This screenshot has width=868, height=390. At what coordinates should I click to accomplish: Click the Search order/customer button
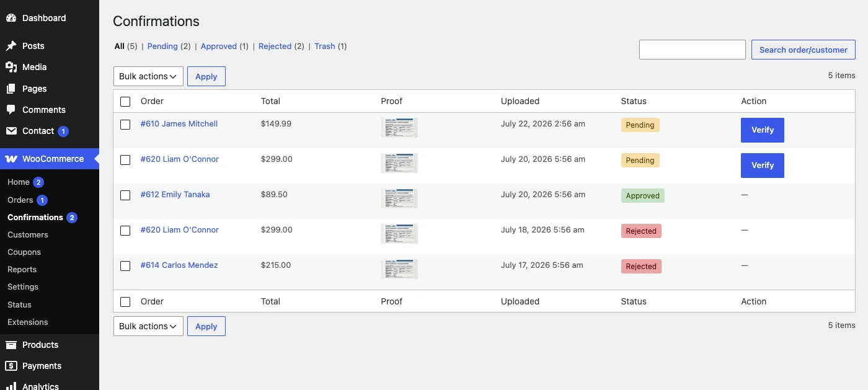[804, 50]
